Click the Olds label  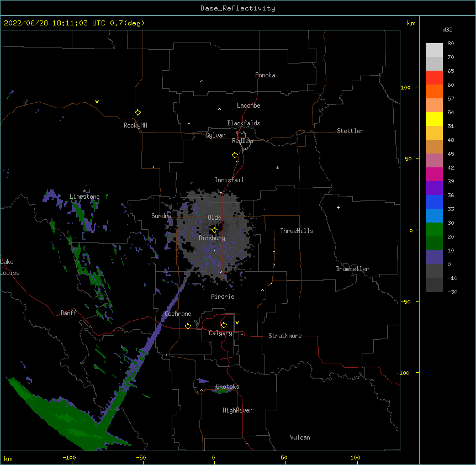[x=214, y=218]
